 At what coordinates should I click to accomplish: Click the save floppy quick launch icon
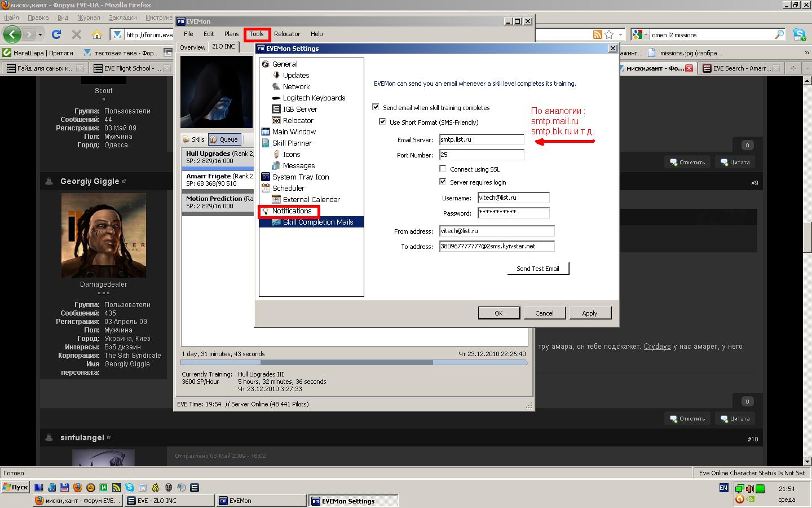point(65,488)
